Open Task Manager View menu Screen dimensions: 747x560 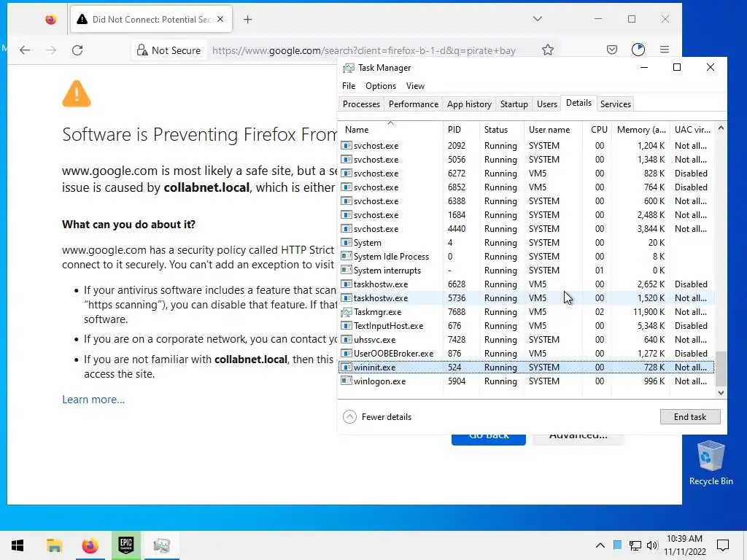point(415,86)
